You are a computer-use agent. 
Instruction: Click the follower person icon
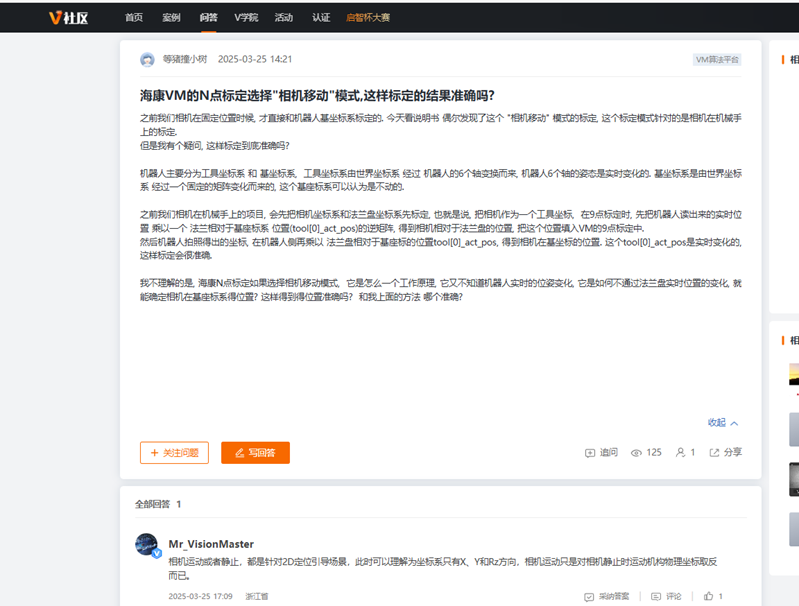pos(680,453)
